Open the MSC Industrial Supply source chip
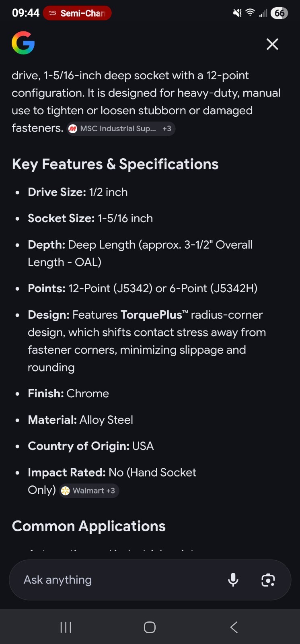 [121, 129]
